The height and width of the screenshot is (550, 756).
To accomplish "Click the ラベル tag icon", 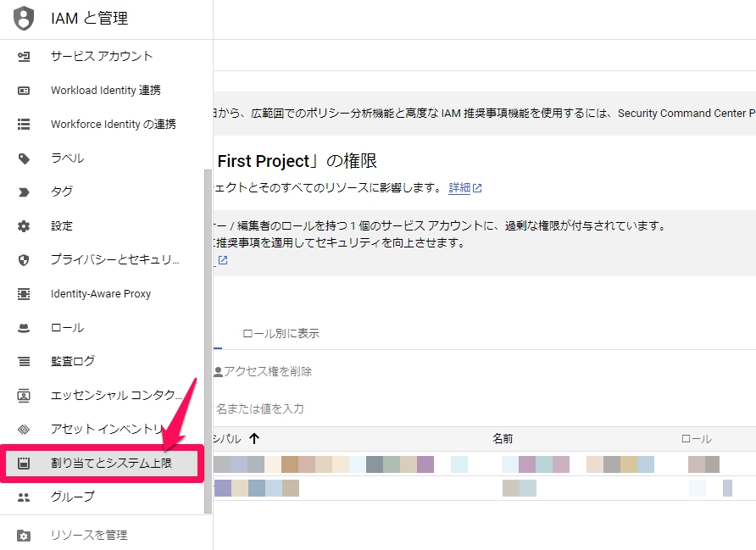I will click(24, 158).
